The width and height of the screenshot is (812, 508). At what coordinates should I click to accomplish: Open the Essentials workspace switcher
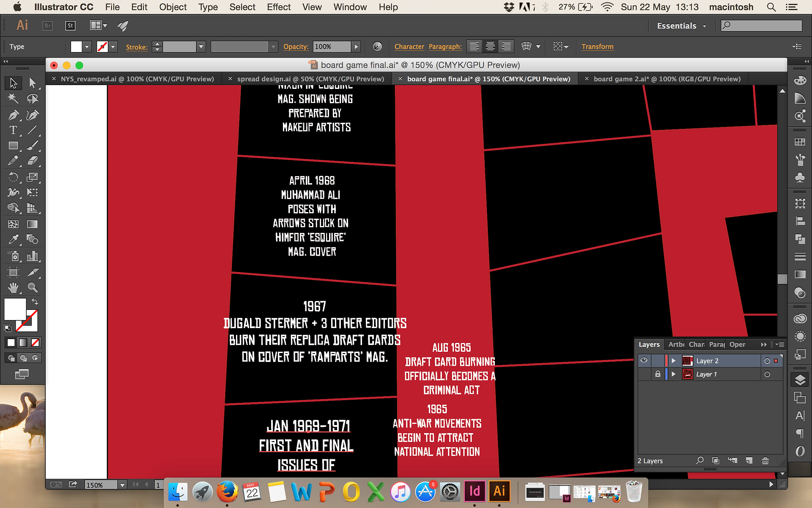[x=682, y=26]
